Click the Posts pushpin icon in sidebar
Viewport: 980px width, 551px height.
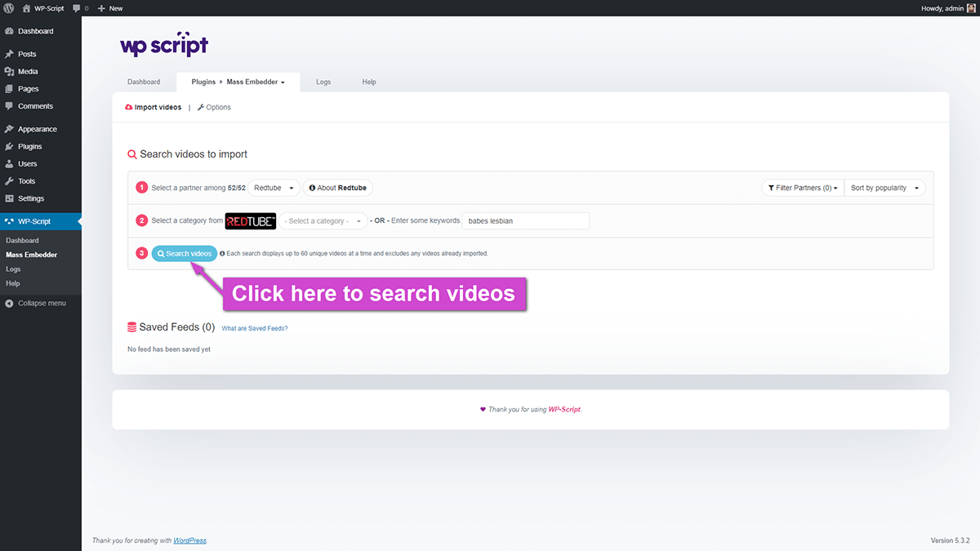point(9,54)
